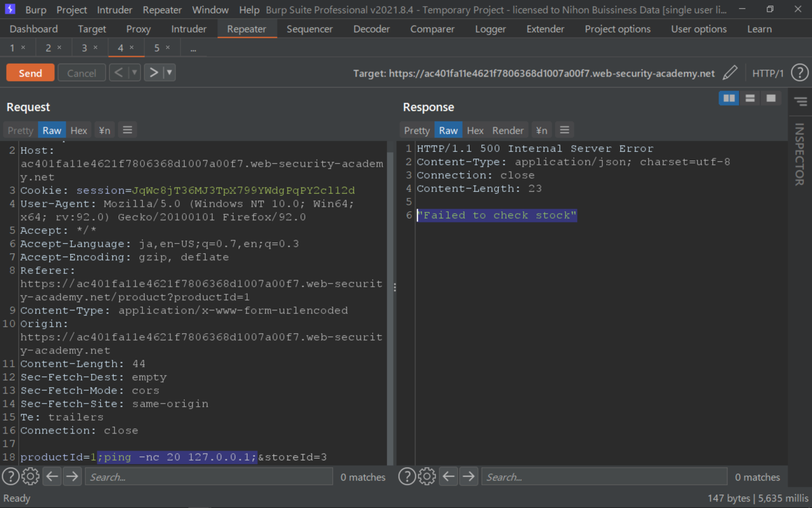
Task: Expand back history dropdown arrow
Action: point(134,72)
